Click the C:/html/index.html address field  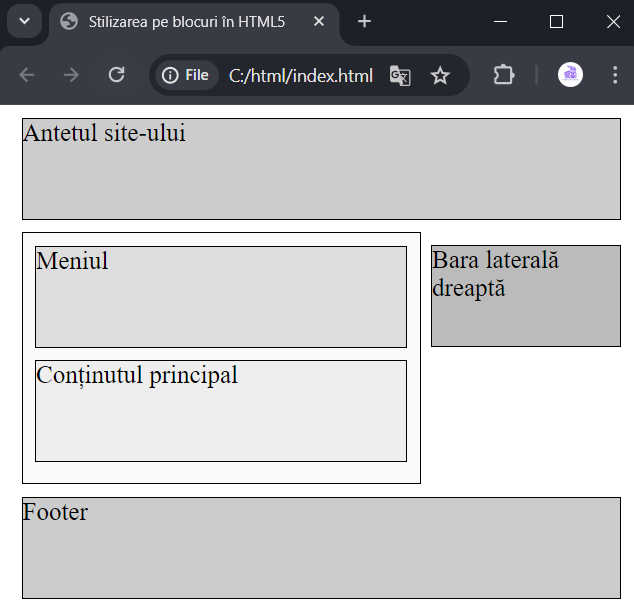pos(301,76)
